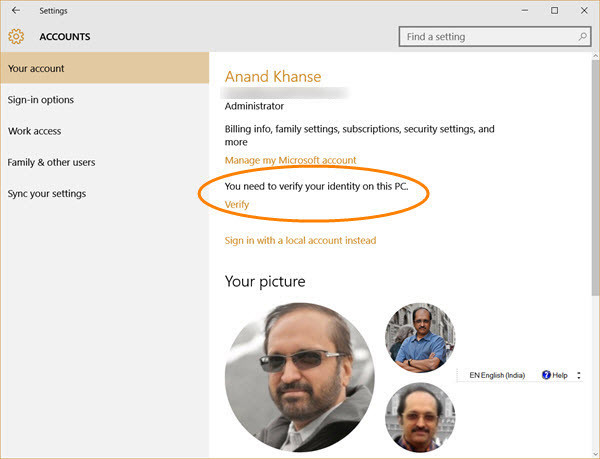Click scrollbar down arrow
The height and width of the screenshot is (459, 600).
pyautogui.click(x=595, y=454)
